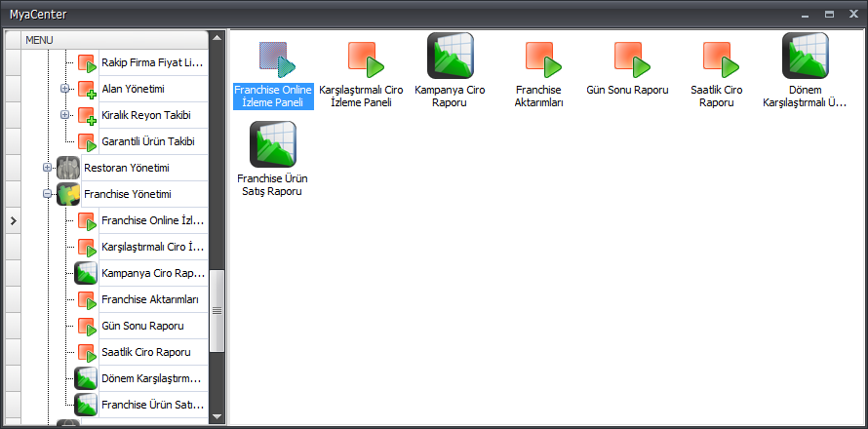
Task: Click Rakip Firma Fiyat Li... tree icon
Action: 87,63
